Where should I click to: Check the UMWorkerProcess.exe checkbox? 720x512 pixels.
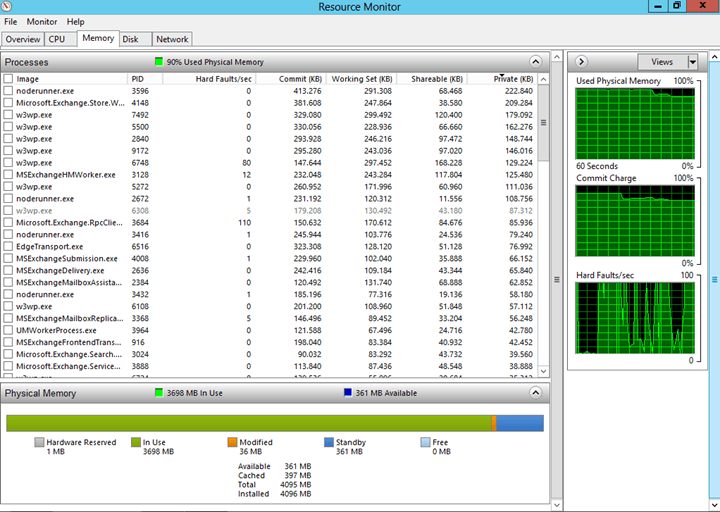pos(8,330)
